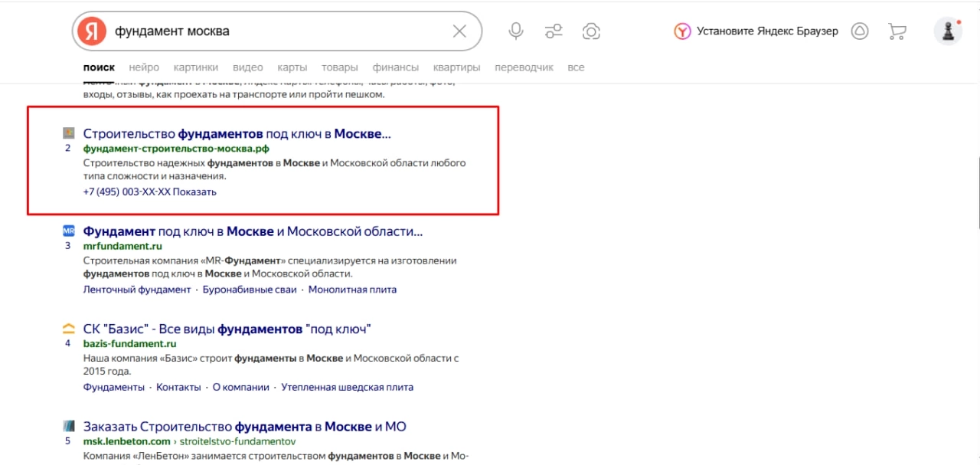Switch to the «товары» tab
Image resolution: width=980 pixels, height=465 pixels.
340,67
